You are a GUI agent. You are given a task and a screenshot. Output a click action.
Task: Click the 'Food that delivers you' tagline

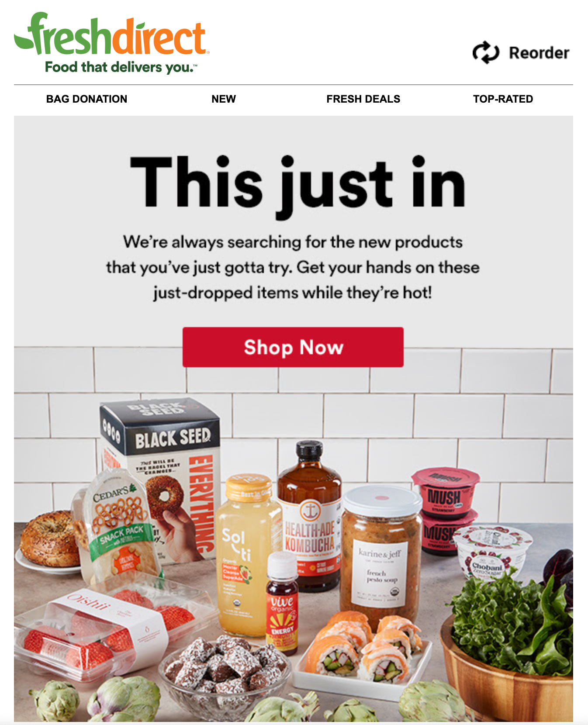tap(121, 67)
